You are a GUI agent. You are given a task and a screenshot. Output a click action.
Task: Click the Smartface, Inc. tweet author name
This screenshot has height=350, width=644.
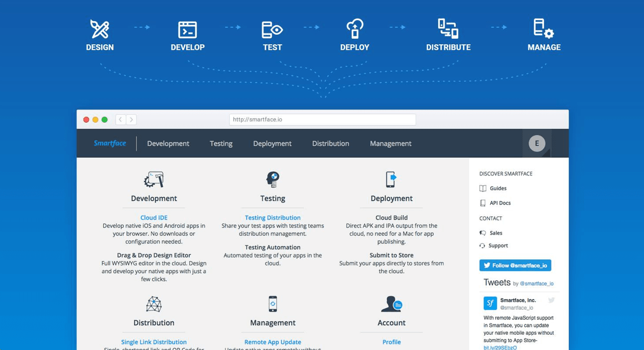tap(518, 300)
